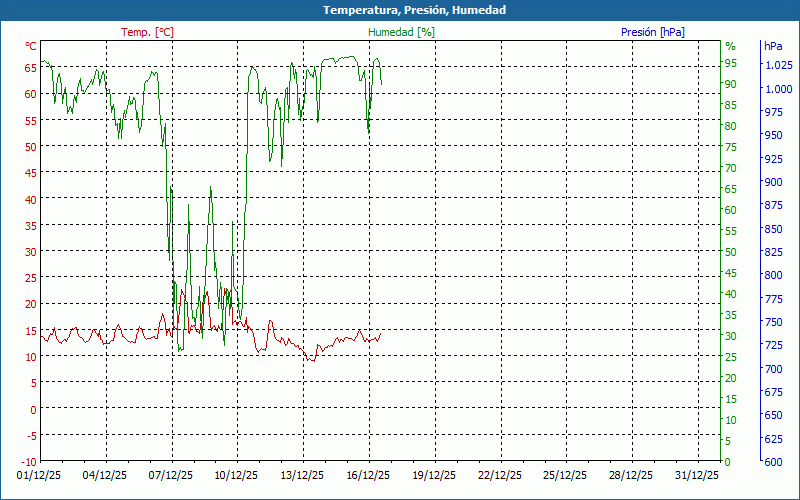Select the green 'Humedad [%]' legend label
This screenshot has width=800, height=500.
click(402, 32)
